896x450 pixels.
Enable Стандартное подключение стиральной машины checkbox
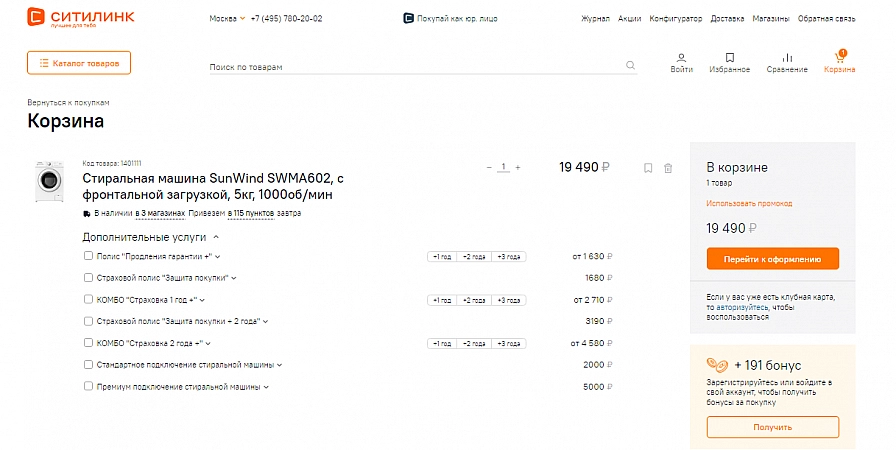tap(88, 364)
